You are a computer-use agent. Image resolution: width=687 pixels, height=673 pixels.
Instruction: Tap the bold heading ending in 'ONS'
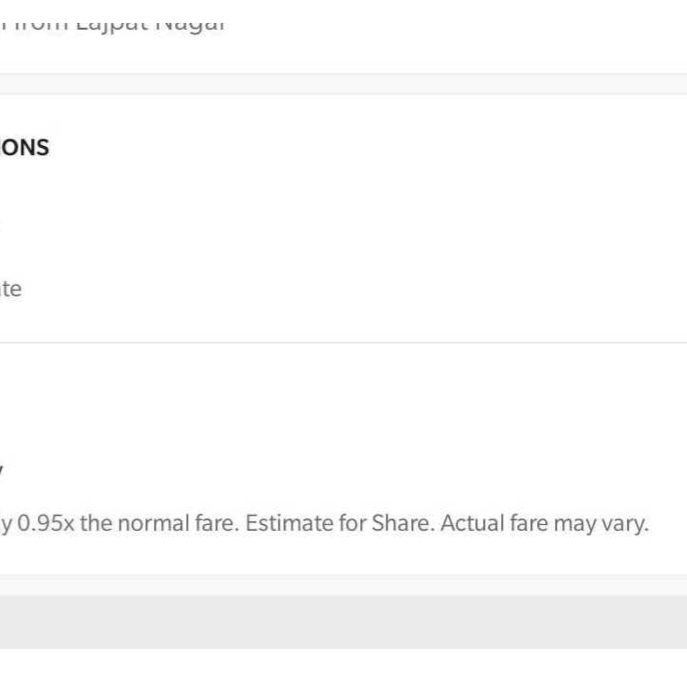[x=24, y=148]
